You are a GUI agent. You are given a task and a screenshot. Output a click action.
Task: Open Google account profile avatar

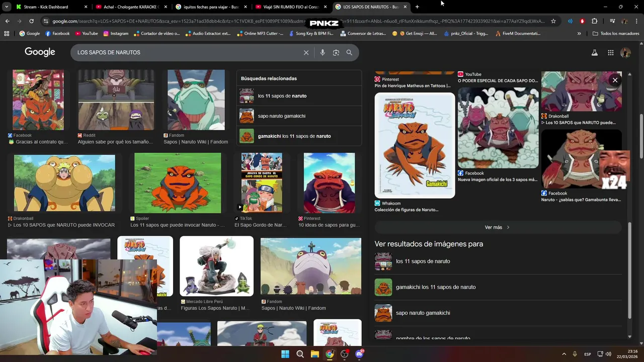click(625, 52)
